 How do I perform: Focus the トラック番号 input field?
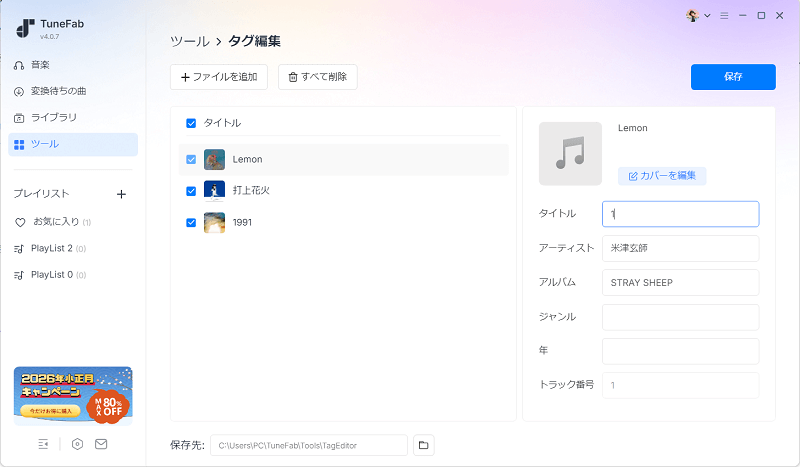click(680, 385)
